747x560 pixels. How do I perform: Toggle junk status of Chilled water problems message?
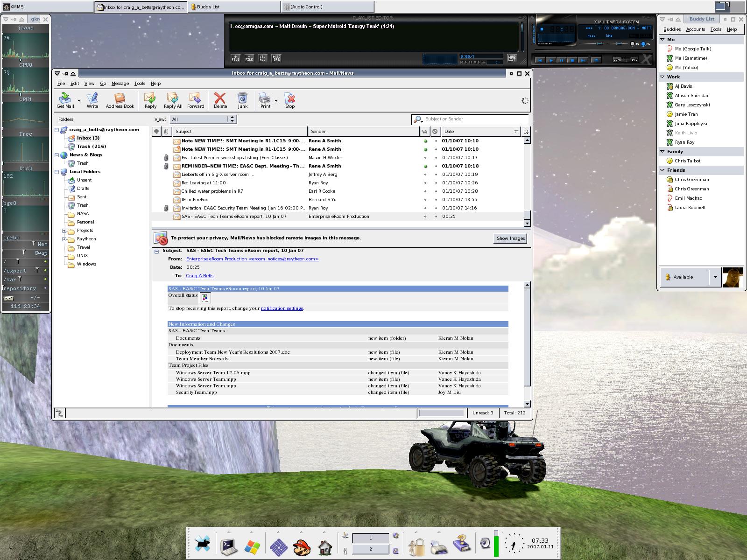(436, 191)
